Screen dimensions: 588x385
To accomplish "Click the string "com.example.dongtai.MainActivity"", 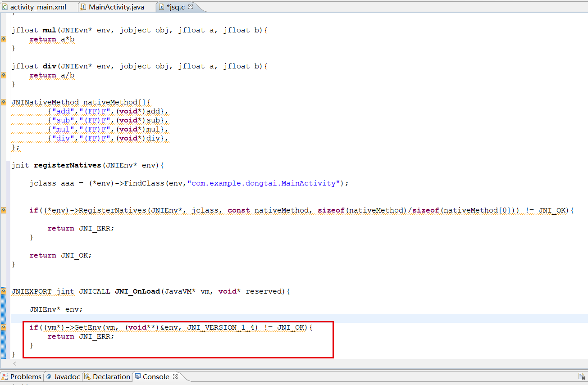I will [264, 183].
